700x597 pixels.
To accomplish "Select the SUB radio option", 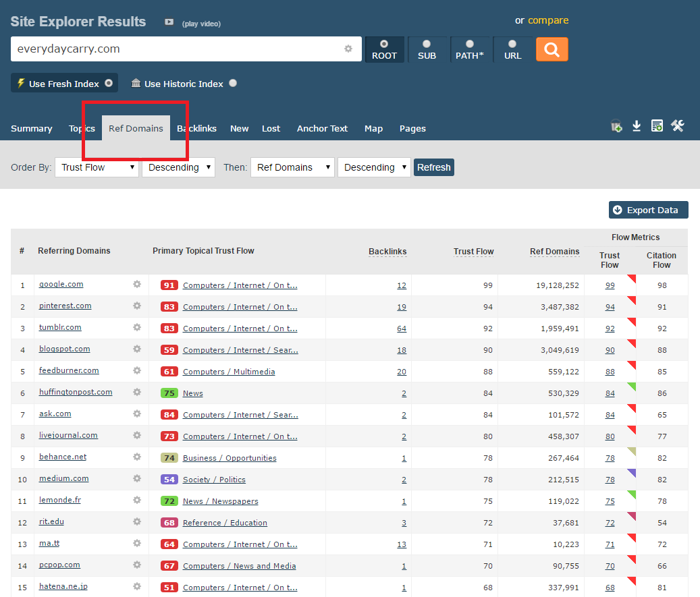I will coord(427,49).
